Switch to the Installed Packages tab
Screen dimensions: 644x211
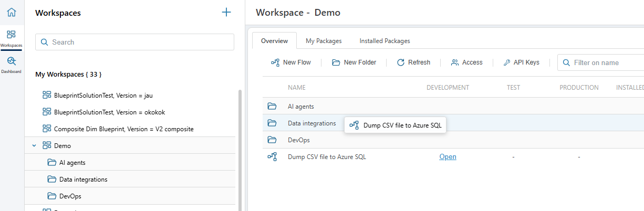click(385, 41)
